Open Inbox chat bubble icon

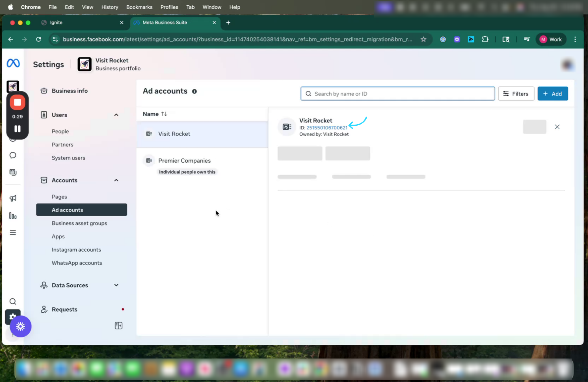[x=13, y=155]
